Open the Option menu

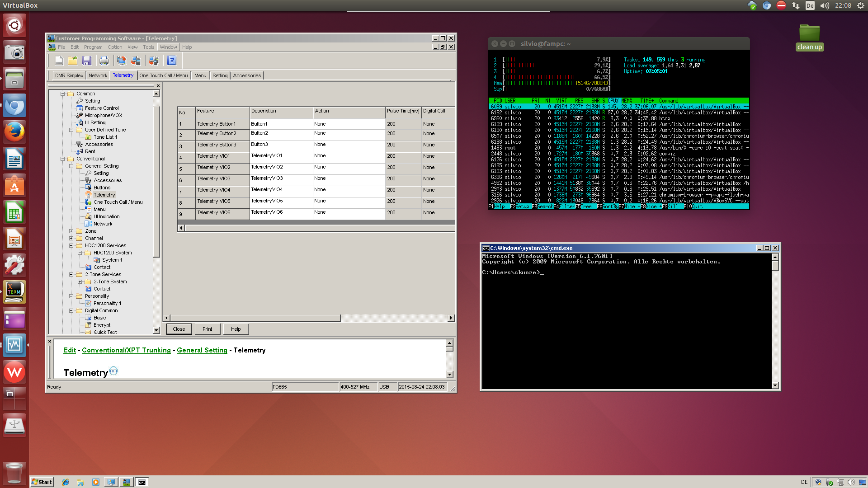click(115, 47)
